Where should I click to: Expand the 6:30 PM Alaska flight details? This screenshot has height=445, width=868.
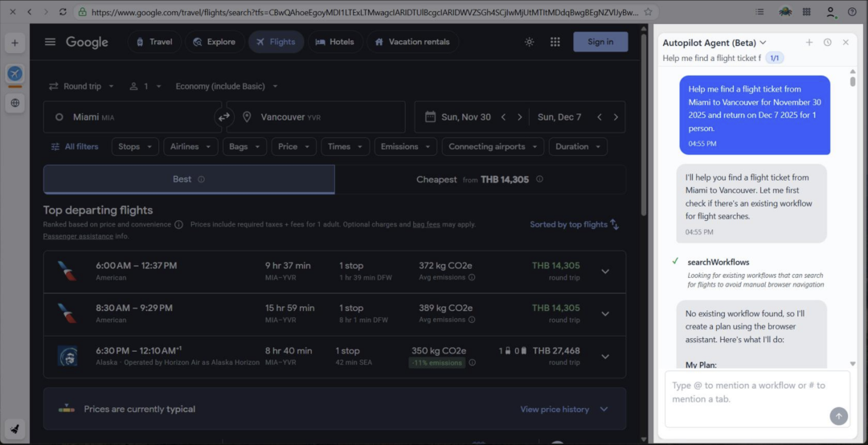605,357
